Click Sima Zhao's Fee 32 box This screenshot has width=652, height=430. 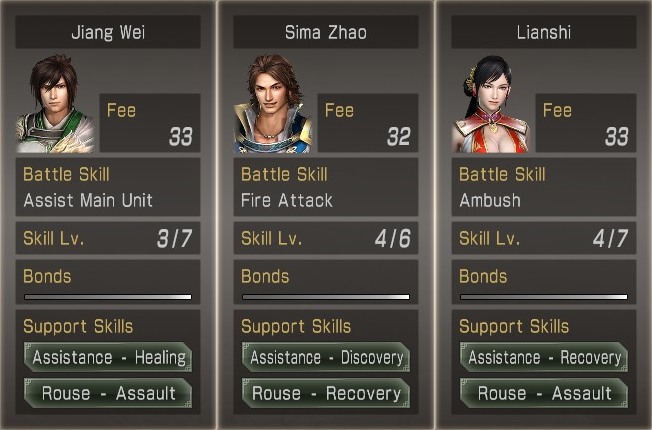tap(368, 123)
